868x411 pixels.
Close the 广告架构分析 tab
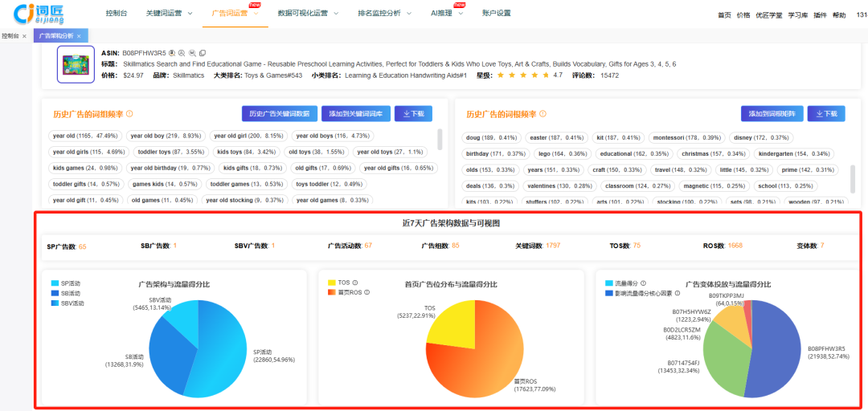coord(79,36)
